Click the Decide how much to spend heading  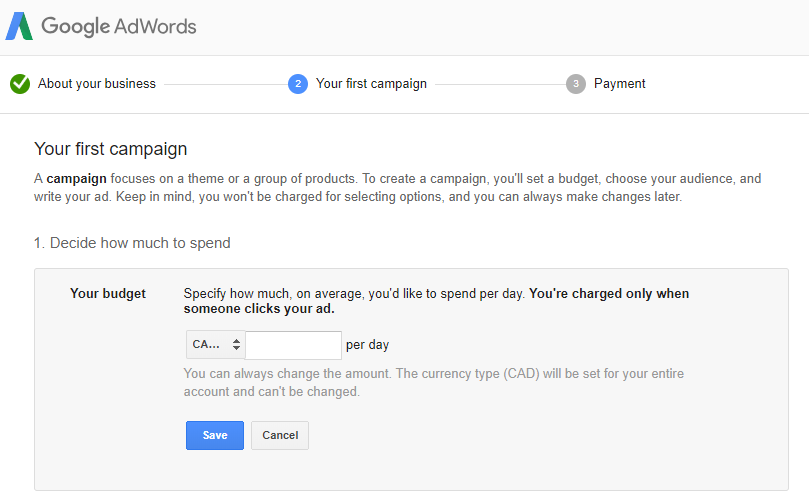[x=132, y=243]
